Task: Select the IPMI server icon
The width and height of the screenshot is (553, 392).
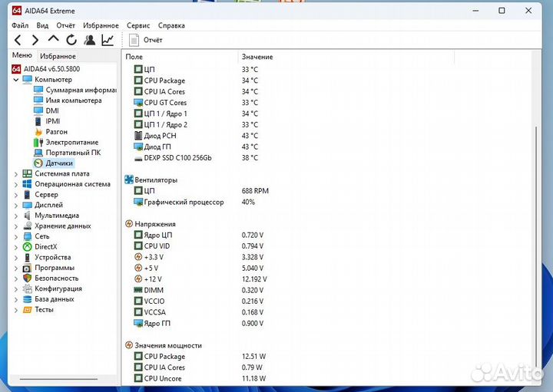Action: 38,121
